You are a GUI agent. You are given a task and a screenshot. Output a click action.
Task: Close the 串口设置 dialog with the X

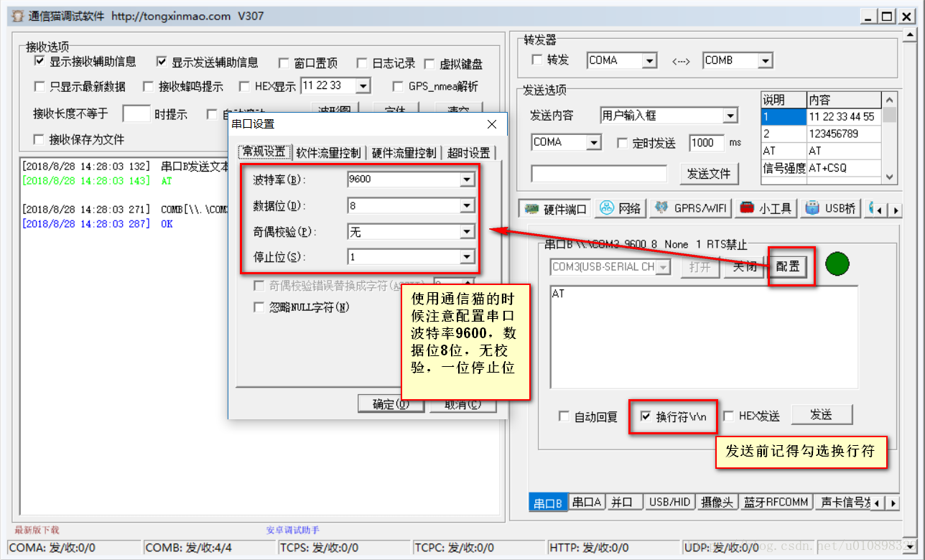pyautogui.click(x=492, y=124)
